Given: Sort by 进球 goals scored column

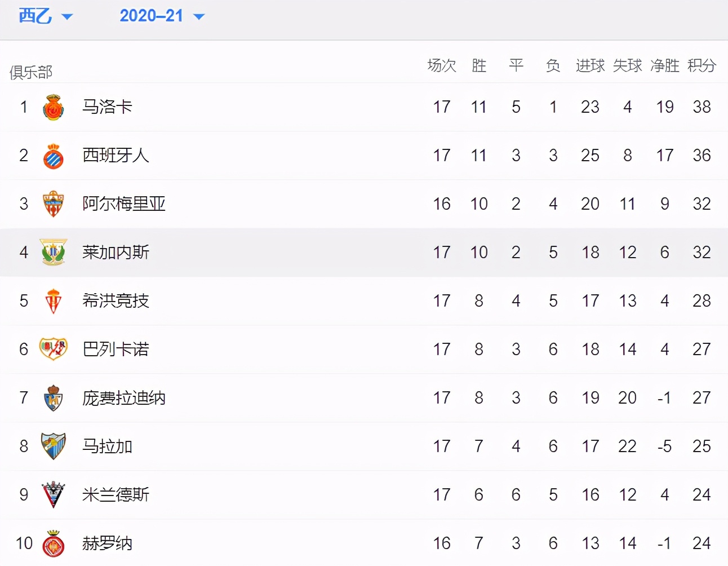Looking at the screenshot, I should [x=589, y=65].
